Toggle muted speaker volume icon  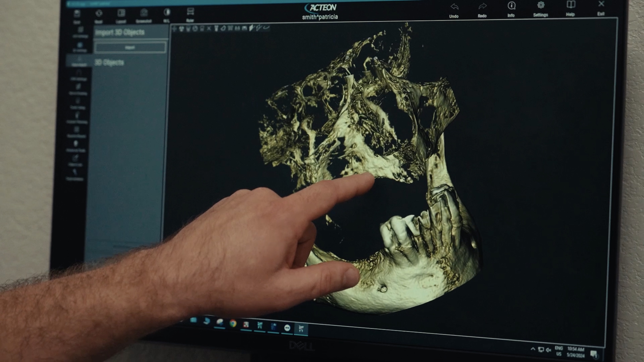(x=548, y=350)
